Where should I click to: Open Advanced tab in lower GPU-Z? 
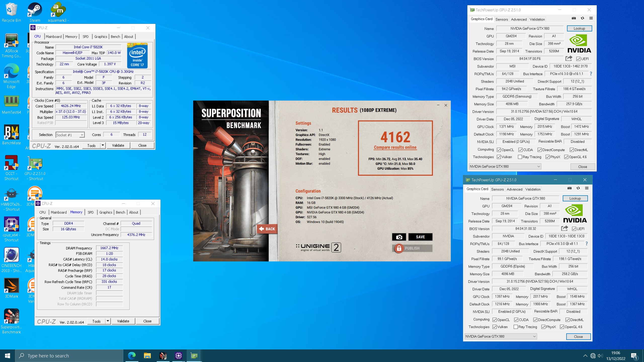coord(514,189)
